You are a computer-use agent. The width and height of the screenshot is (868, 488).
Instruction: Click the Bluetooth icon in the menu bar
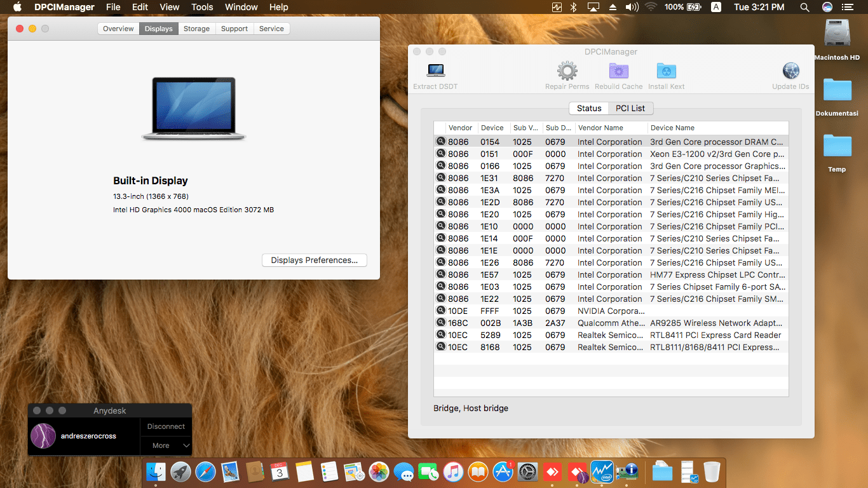(x=573, y=7)
